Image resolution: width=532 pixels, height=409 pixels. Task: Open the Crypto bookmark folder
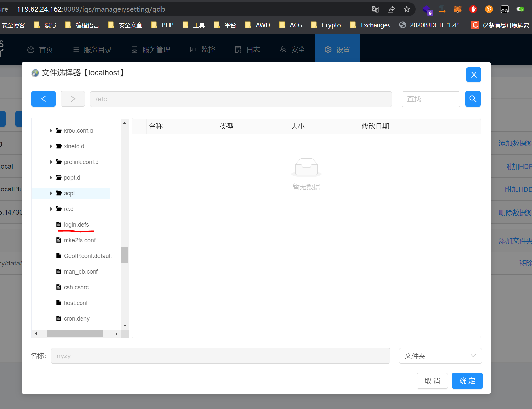click(326, 25)
